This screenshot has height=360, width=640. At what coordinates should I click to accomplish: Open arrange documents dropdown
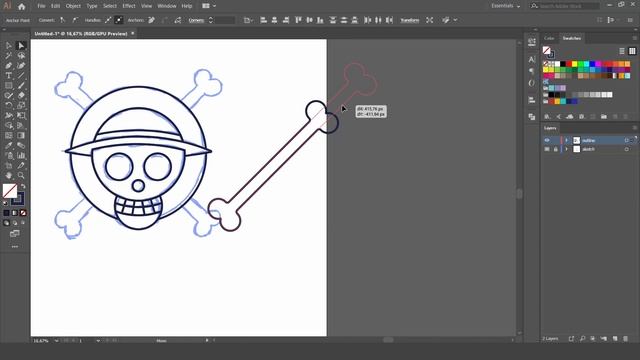tap(209, 6)
